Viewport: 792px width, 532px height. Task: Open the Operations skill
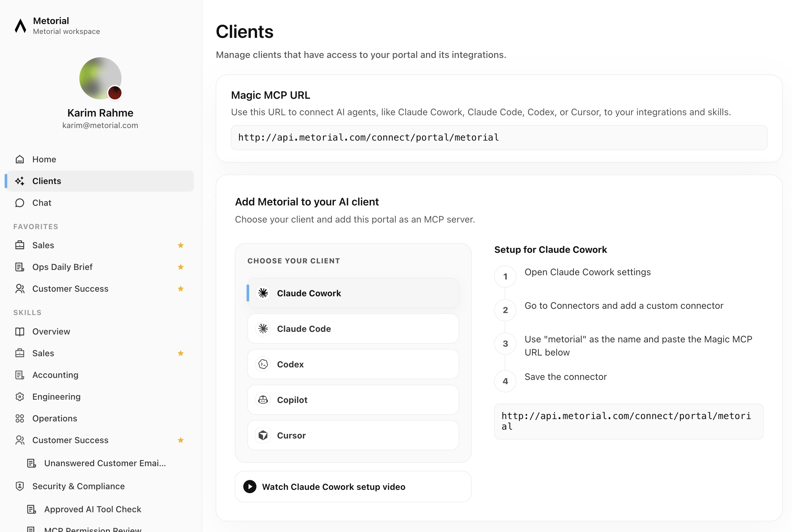(100, 418)
